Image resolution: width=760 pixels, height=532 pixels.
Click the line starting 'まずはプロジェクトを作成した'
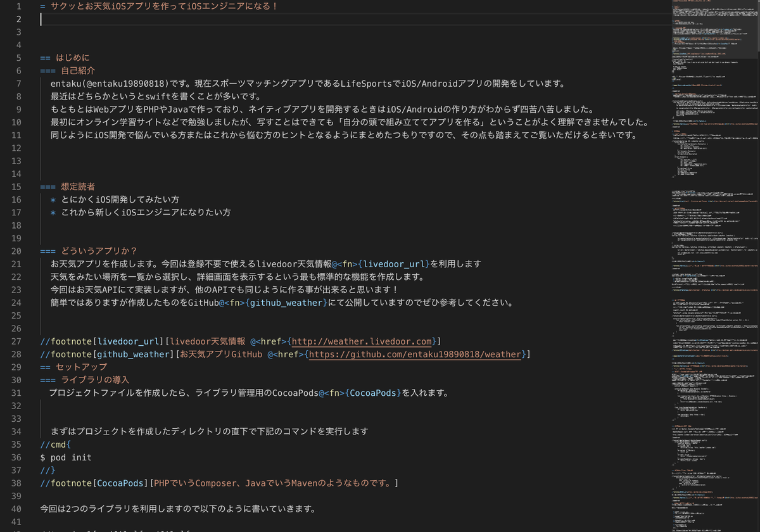pyautogui.click(x=210, y=431)
